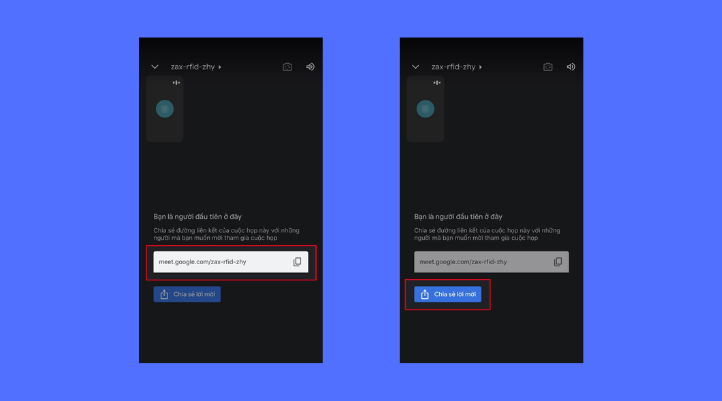The height and width of the screenshot is (401, 722).
Task: Tap speaker audio icon on right phone
Action: click(x=571, y=67)
